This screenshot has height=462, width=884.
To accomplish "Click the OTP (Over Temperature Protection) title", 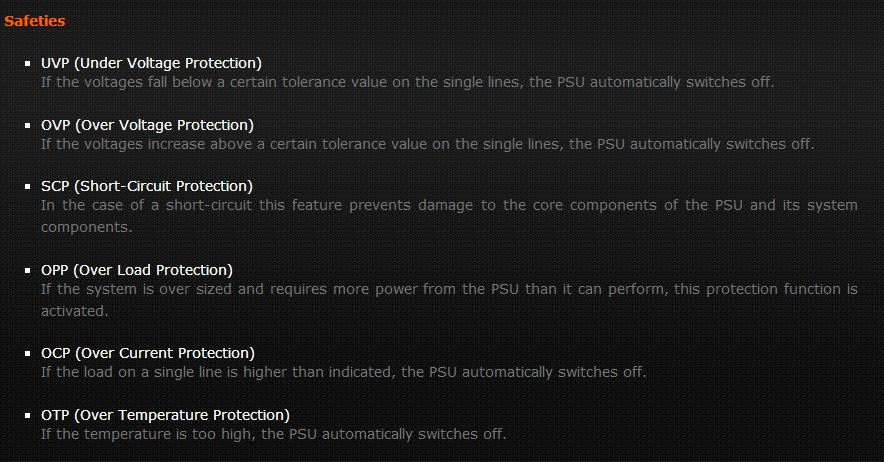I will (x=165, y=415).
